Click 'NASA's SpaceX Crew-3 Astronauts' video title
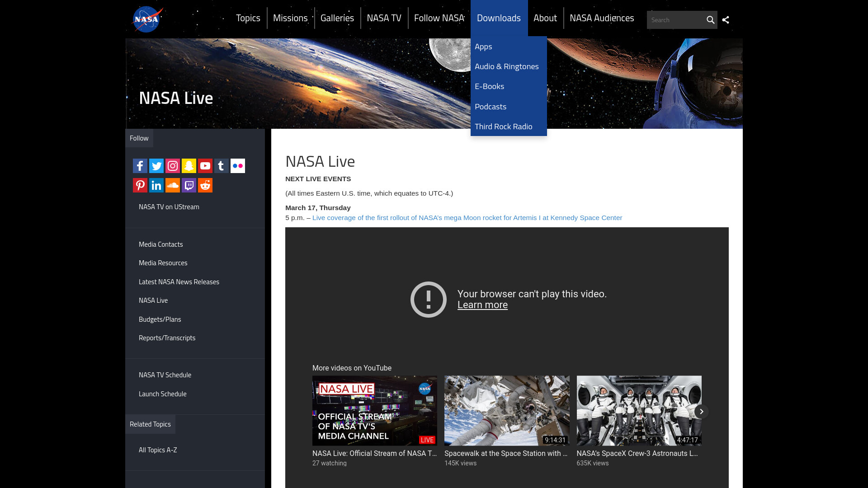The image size is (868, 488). tap(637, 454)
